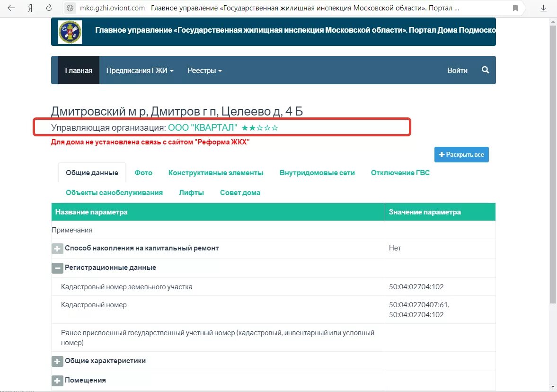
Task: Open downloads with the download arrow icon
Action: click(543, 8)
